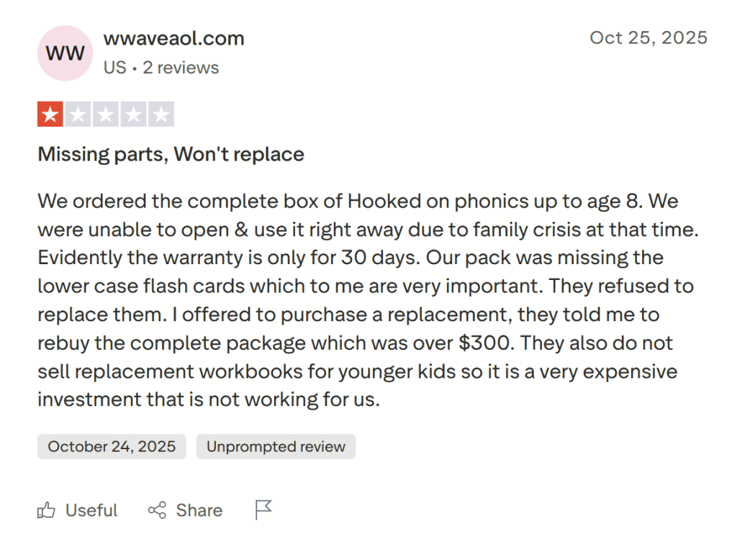Click the flag icon to report review

click(263, 508)
